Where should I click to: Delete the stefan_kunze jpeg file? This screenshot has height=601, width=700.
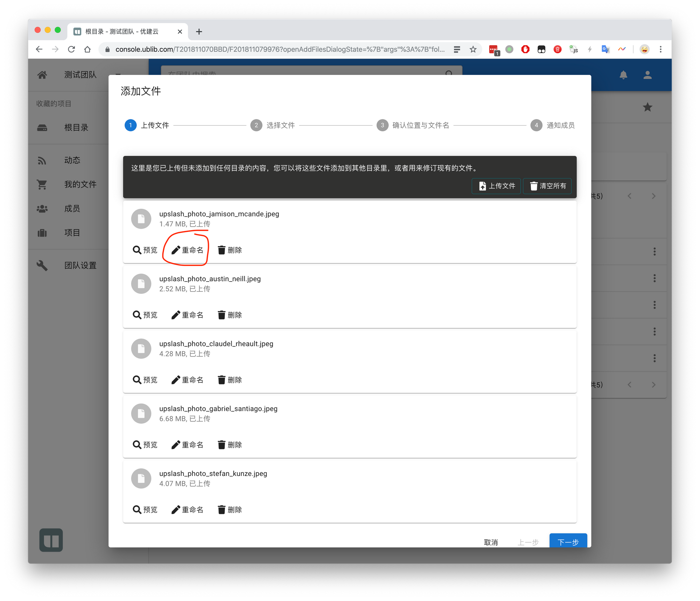pos(230,510)
